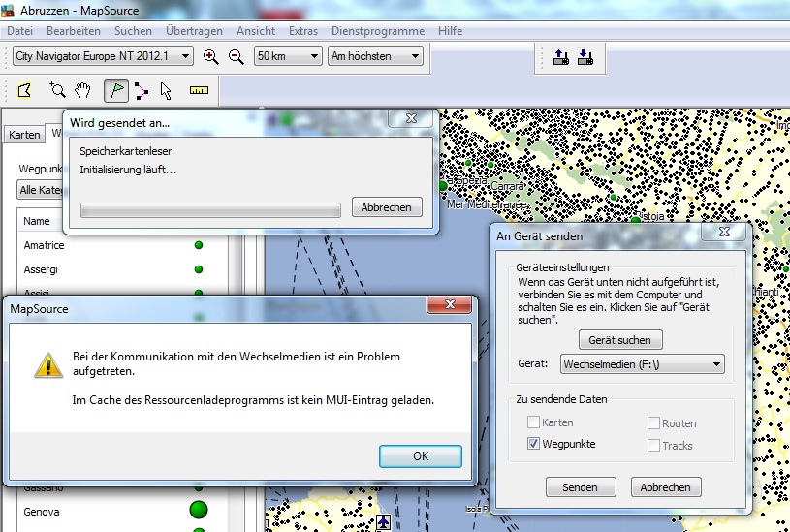Select the Genova waypoint row
This screenshot has width=790, height=532.
(122, 512)
